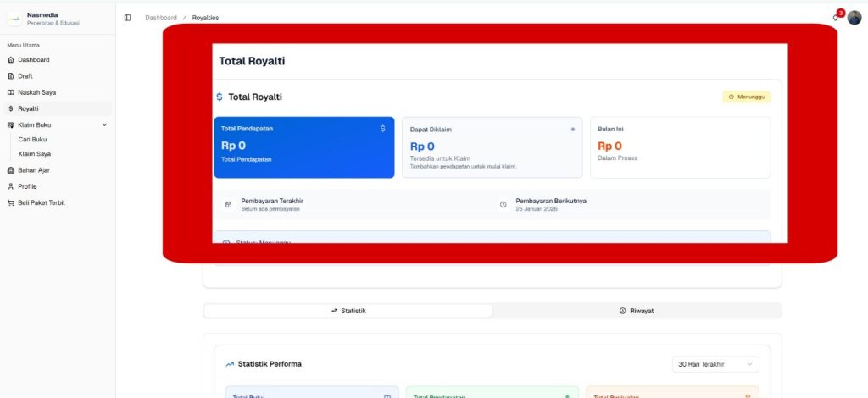Open the notifications bell
868x398 pixels.
click(x=836, y=17)
